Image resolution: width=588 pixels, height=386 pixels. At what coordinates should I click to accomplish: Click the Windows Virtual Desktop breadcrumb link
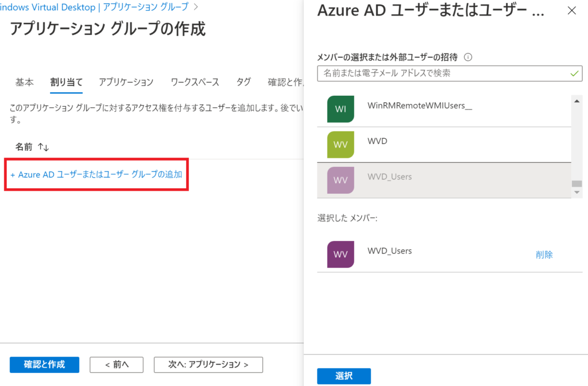click(x=48, y=7)
